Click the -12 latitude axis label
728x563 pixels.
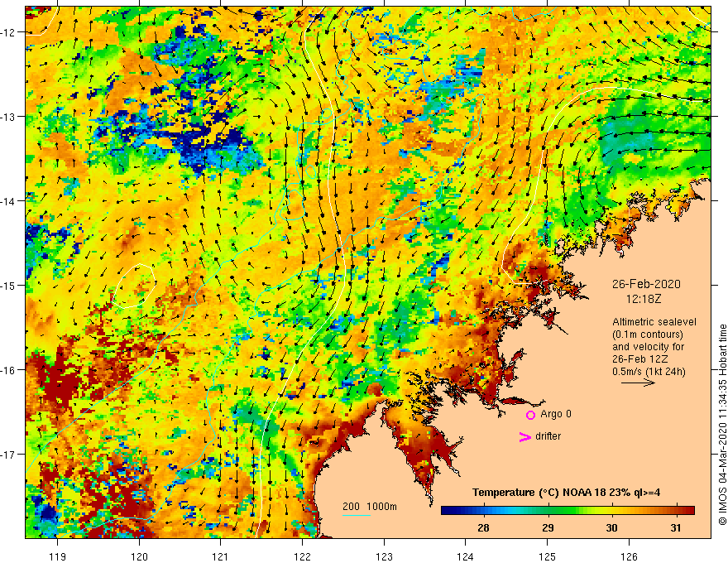[8, 32]
